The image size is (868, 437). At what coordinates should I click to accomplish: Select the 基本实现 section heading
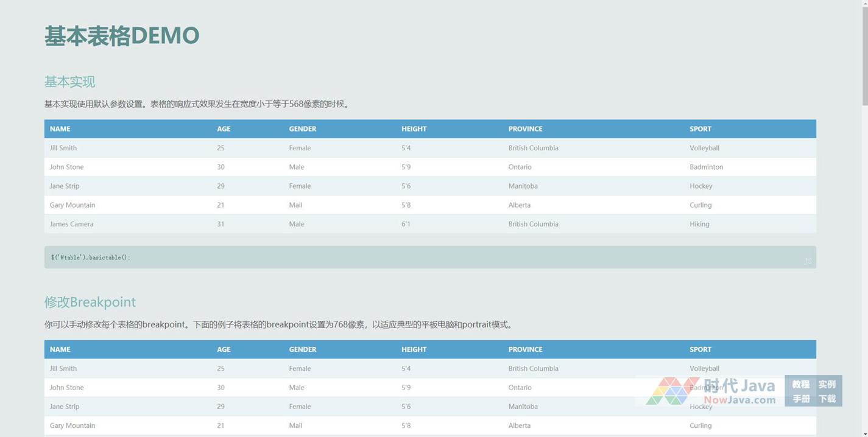(69, 82)
